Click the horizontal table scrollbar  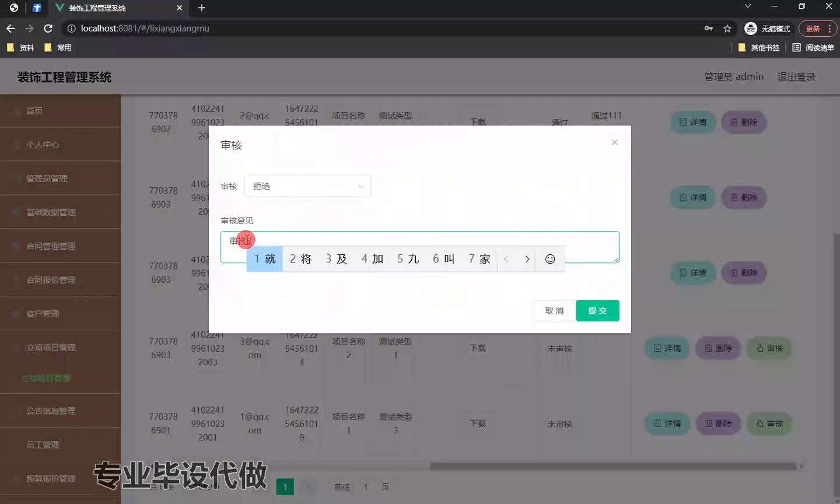(612, 466)
